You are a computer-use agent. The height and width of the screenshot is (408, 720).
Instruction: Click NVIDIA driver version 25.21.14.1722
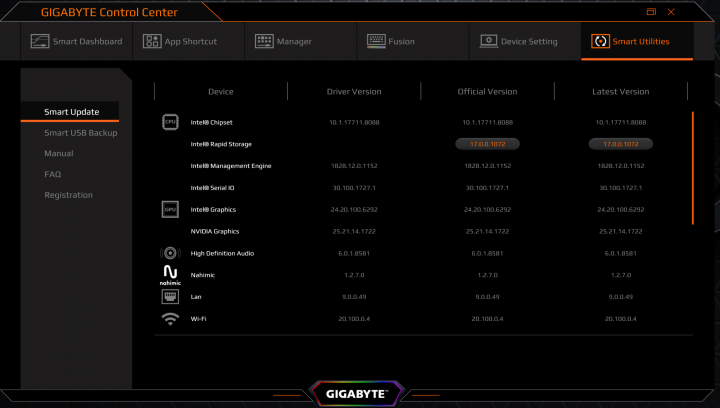coord(354,231)
